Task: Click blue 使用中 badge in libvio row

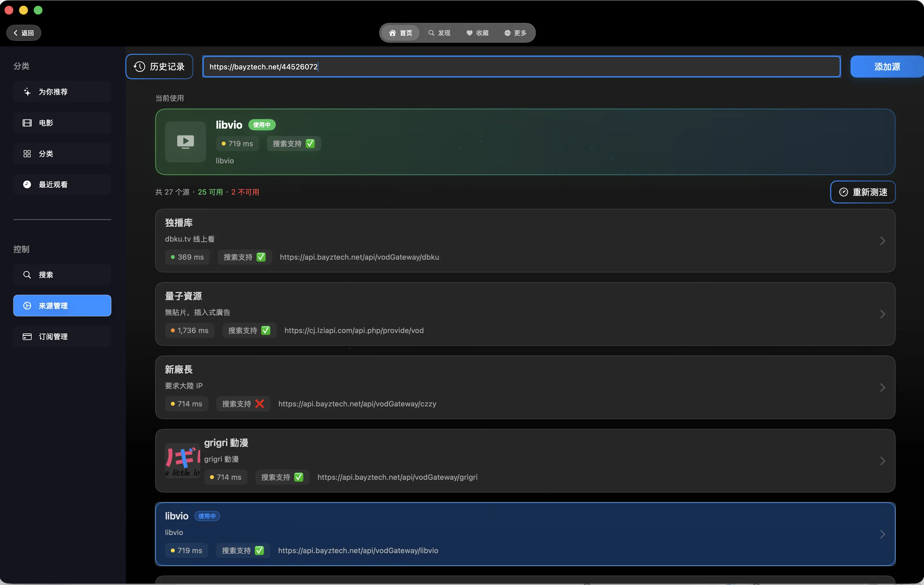Action: [x=207, y=516]
